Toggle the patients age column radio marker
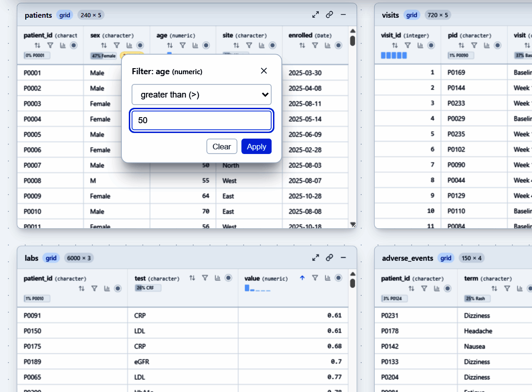532x392 pixels. [x=206, y=45]
